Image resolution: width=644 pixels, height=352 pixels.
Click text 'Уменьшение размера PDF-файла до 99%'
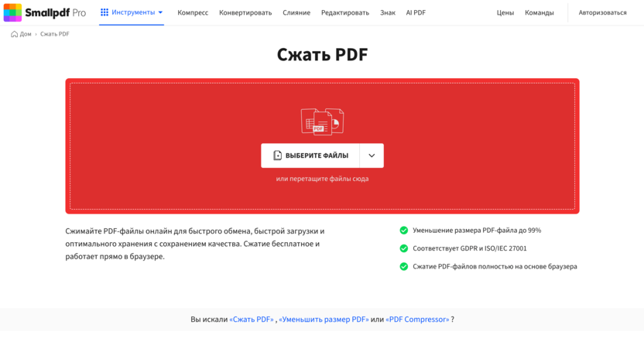[477, 231]
